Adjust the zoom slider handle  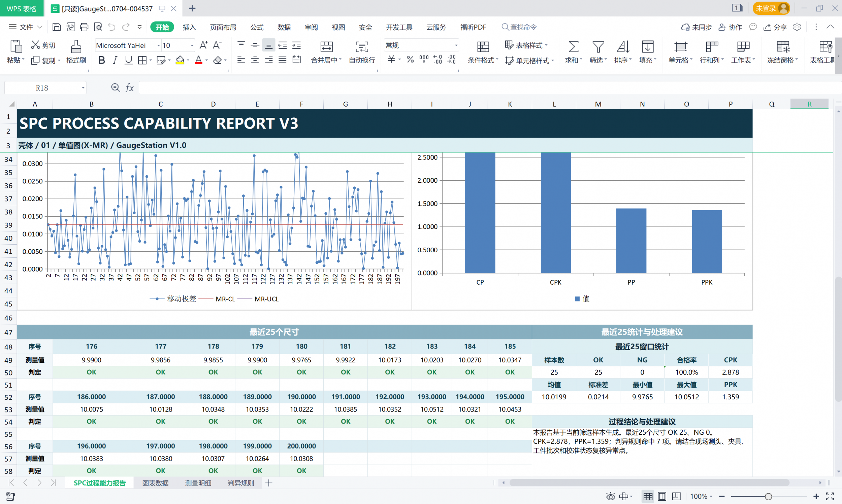click(x=768, y=497)
